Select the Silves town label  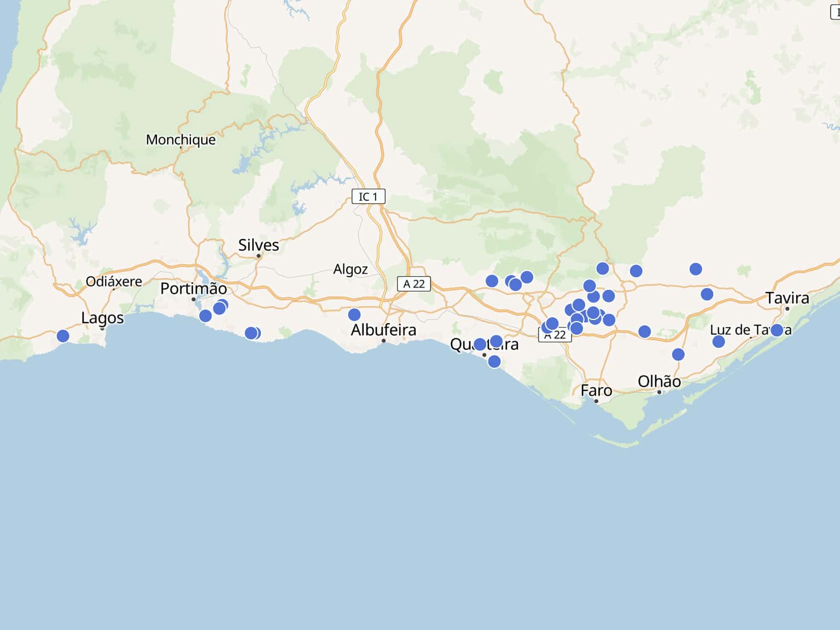[x=259, y=245]
